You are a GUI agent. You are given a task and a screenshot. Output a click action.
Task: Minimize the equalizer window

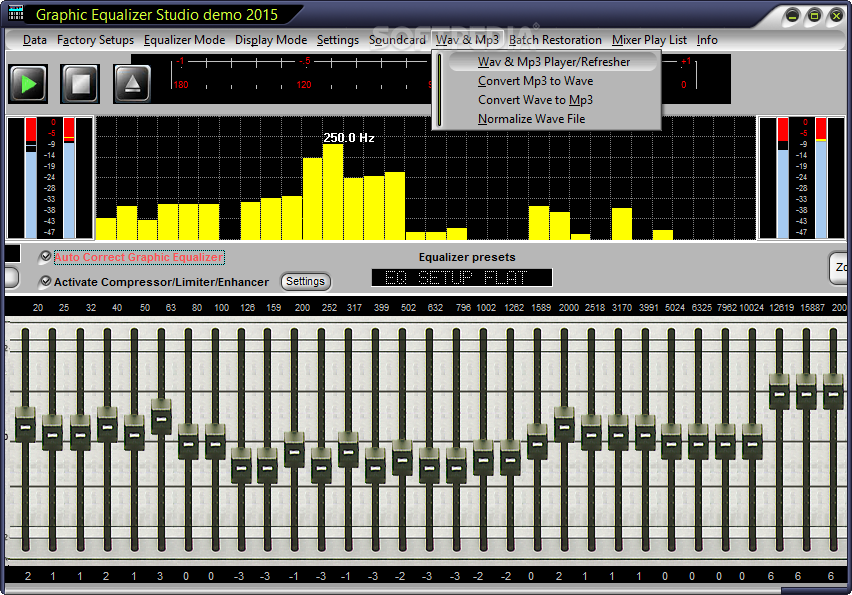point(792,16)
